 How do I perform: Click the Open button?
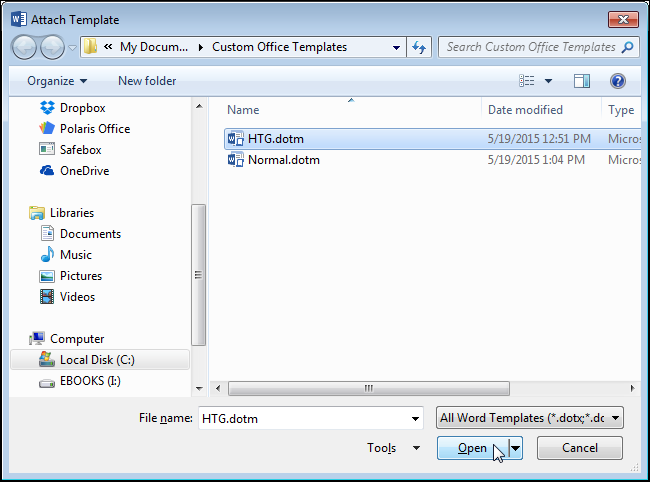point(473,448)
